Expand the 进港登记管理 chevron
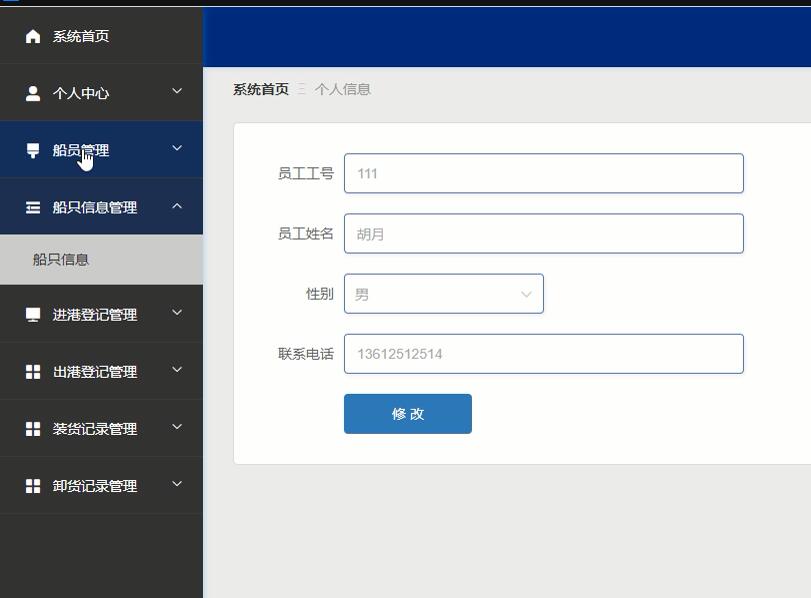This screenshot has width=811, height=598. pyautogui.click(x=177, y=312)
